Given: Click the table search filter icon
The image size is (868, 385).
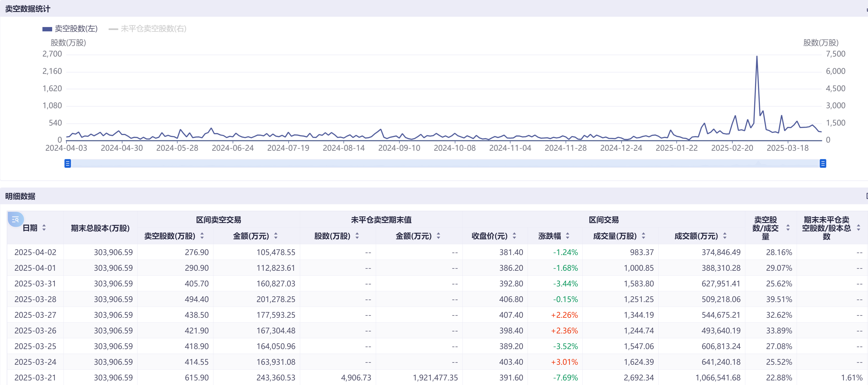Looking at the screenshot, I should click(15, 219).
